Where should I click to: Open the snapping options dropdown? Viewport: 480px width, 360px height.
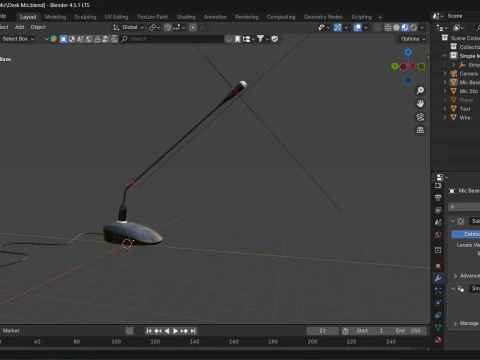click(179, 27)
